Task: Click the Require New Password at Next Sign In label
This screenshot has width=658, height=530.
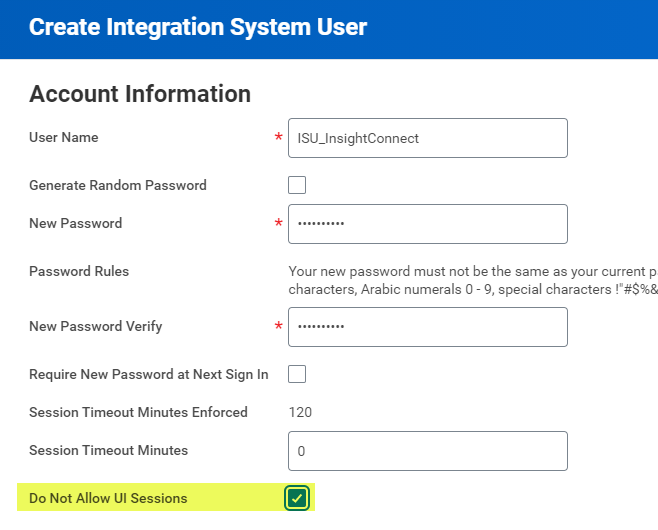Action: click(149, 374)
